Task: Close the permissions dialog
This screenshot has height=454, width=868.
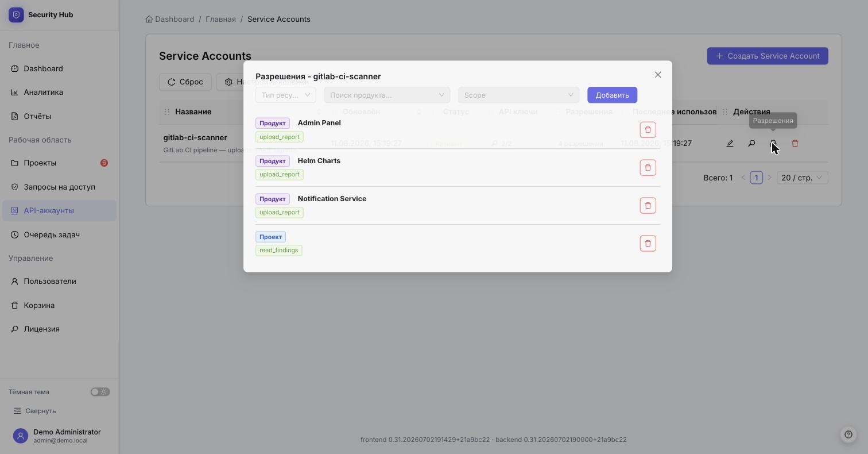Action: [x=658, y=75]
